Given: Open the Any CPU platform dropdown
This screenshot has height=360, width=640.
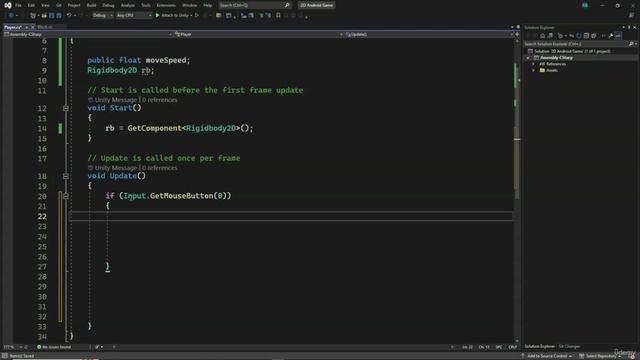Looking at the screenshot, I should 134,16.
